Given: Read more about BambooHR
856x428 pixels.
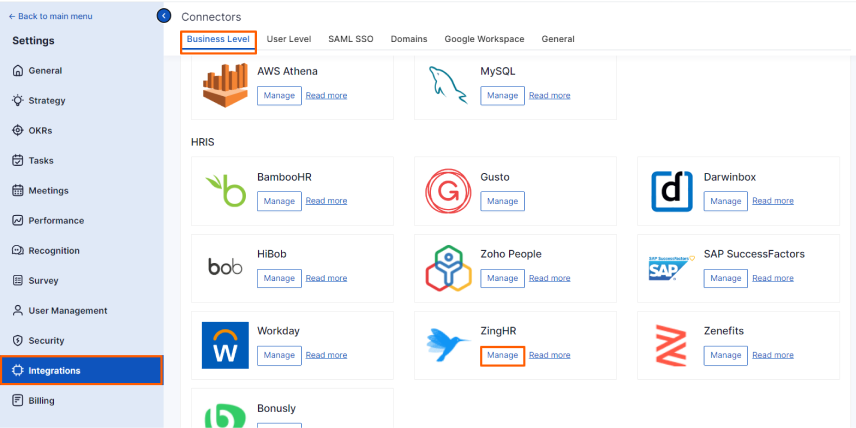Looking at the screenshot, I should tap(326, 201).
